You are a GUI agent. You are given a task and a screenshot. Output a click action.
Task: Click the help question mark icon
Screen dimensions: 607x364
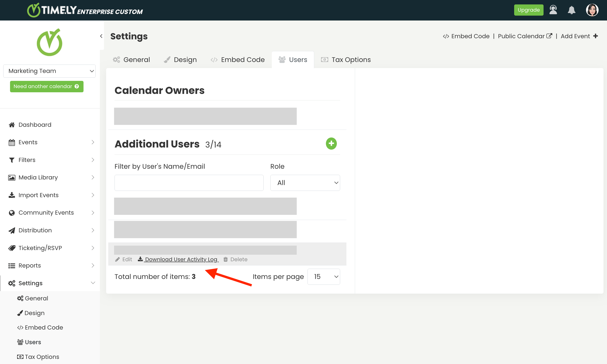[x=77, y=86]
